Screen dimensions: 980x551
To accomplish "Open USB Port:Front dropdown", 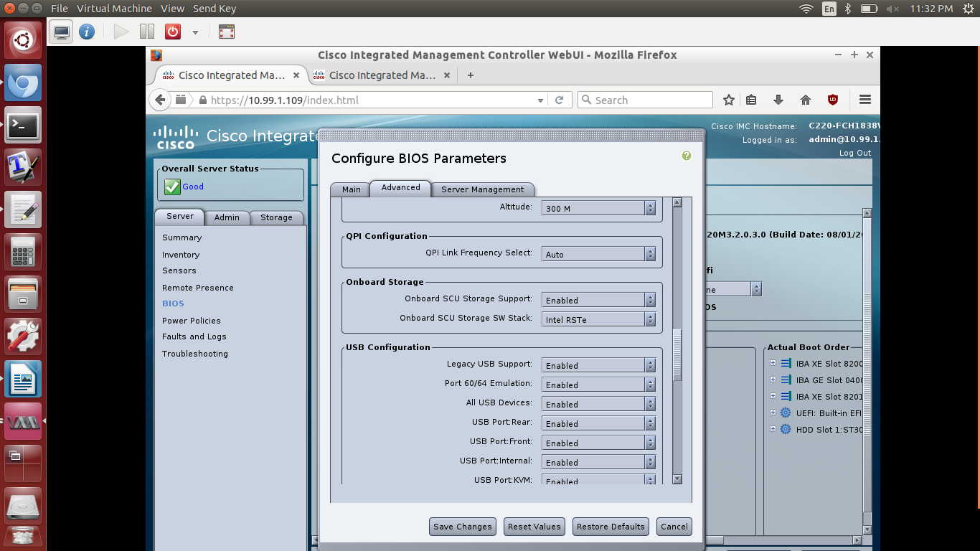I will pyautogui.click(x=599, y=443).
